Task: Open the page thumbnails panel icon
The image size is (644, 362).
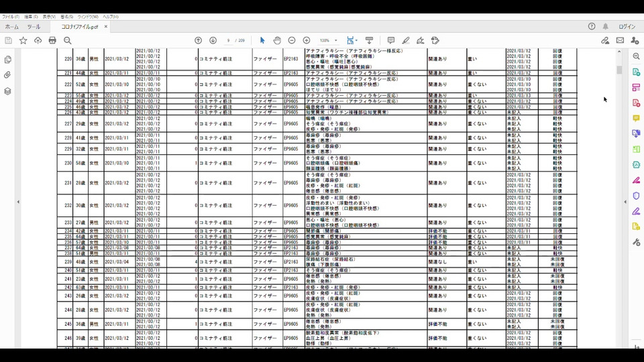Action: [x=7, y=60]
